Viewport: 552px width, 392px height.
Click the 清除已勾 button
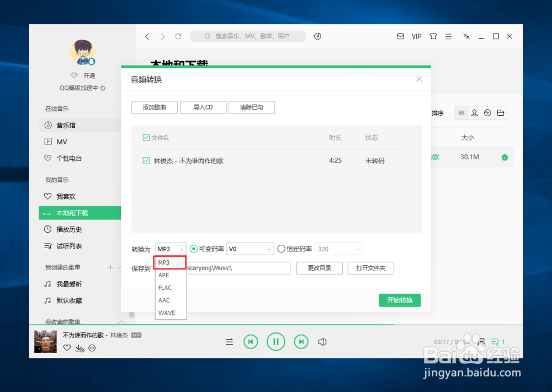pos(252,107)
